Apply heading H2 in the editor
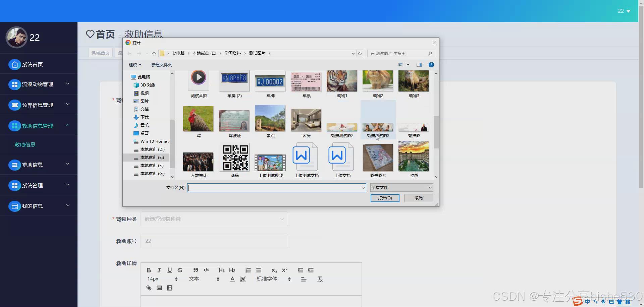644x307 pixels. (232, 270)
